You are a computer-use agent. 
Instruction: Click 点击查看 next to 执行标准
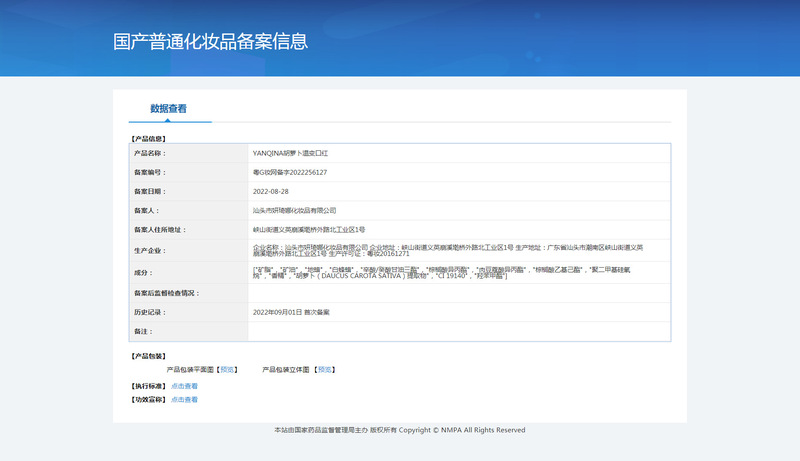point(184,386)
